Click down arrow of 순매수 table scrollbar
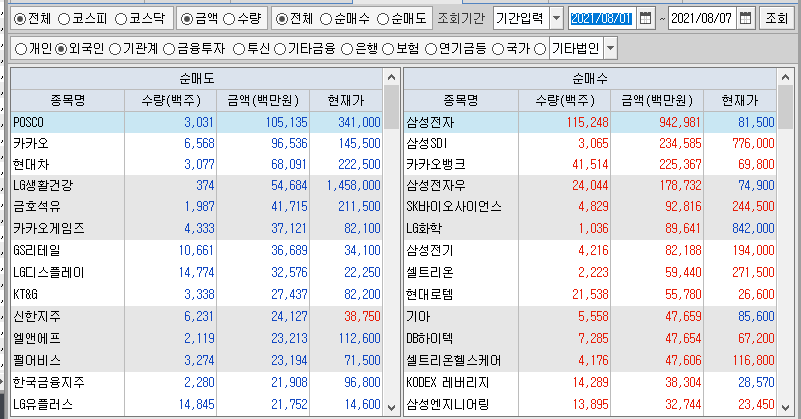Screen dimensions: 801x419 pos(785,407)
